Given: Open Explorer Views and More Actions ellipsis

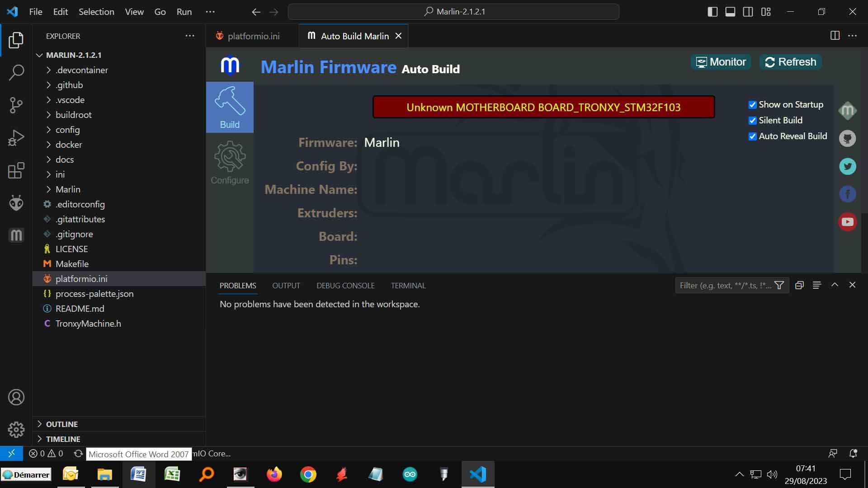Looking at the screenshot, I should (x=190, y=36).
